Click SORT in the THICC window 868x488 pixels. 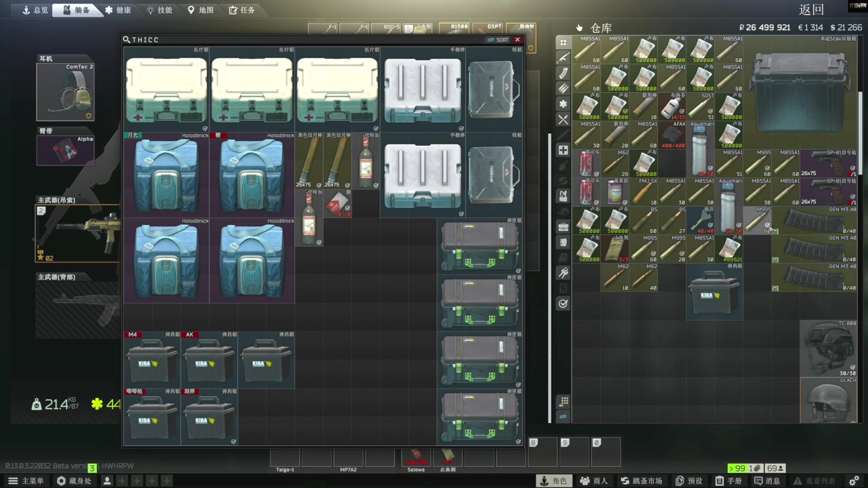tap(498, 40)
